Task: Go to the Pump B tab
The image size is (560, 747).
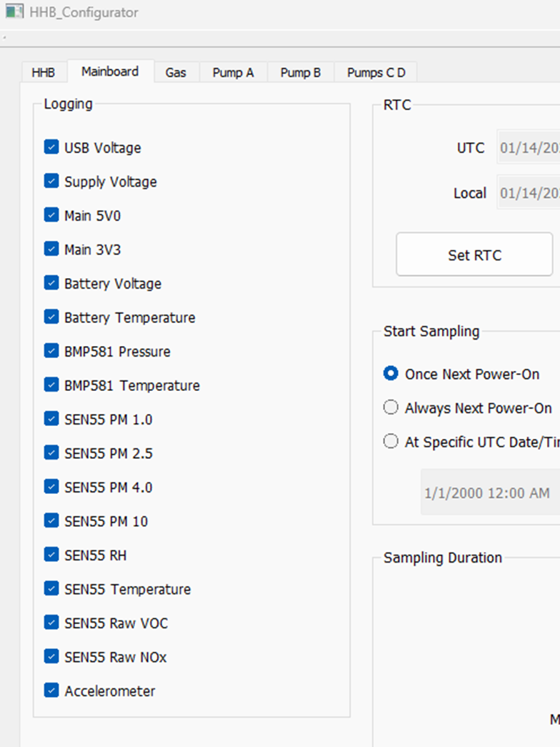Action: [301, 72]
